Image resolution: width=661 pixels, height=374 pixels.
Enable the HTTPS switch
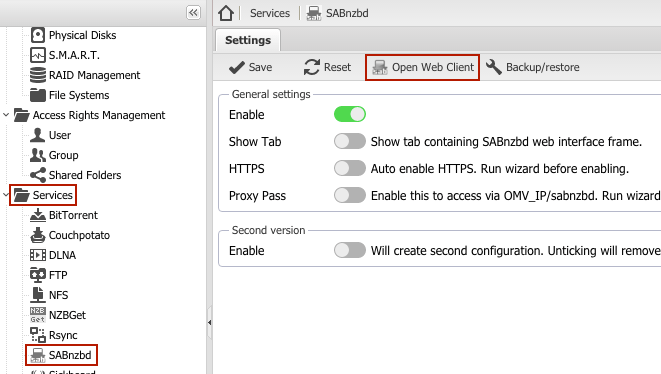point(350,168)
